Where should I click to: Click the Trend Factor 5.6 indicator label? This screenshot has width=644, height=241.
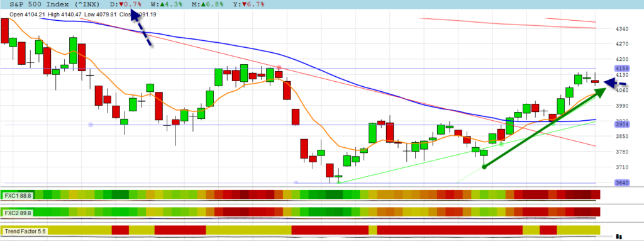point(25,231)
